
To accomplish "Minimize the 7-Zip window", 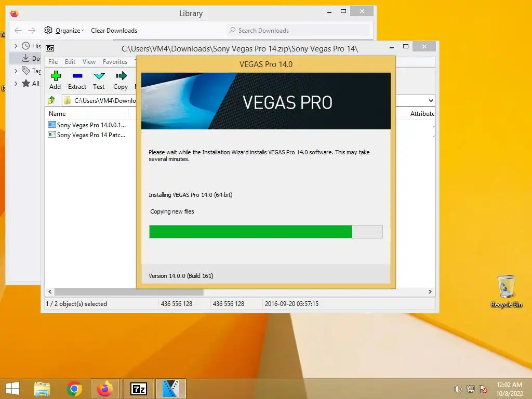I will (392, 47).
